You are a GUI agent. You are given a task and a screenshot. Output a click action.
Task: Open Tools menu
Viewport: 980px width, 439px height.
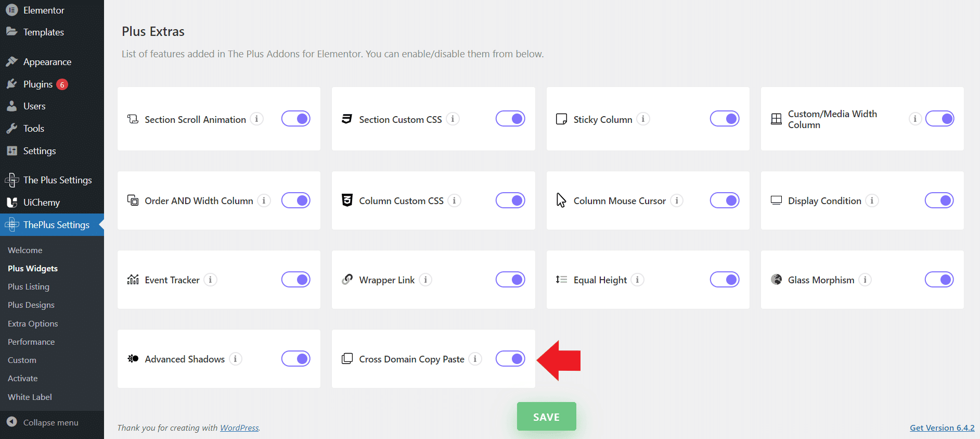(52, 129)
